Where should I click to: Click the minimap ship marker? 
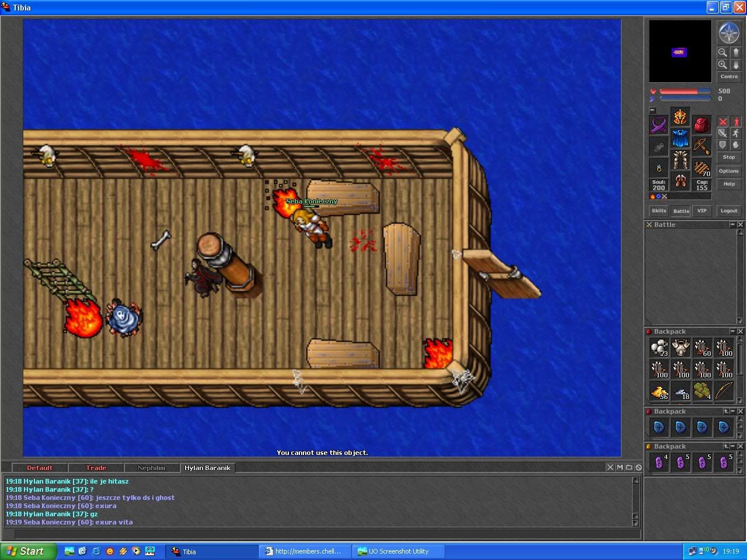point(679,52)
